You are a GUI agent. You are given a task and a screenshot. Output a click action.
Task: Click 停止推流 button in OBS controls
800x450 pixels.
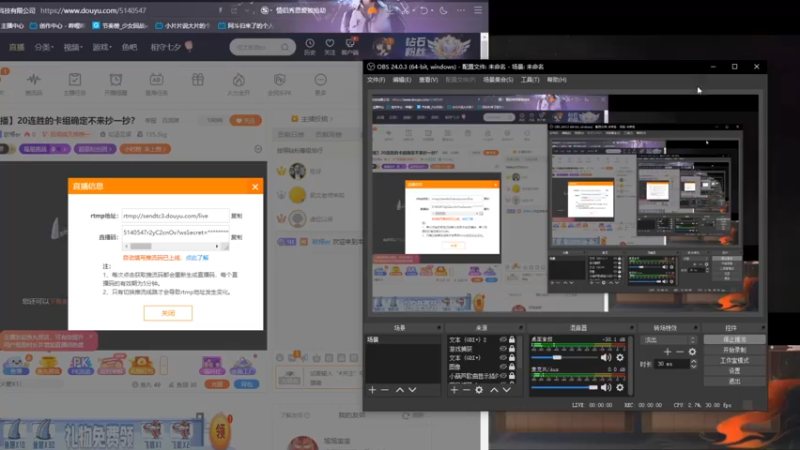[x=734, y=339]
